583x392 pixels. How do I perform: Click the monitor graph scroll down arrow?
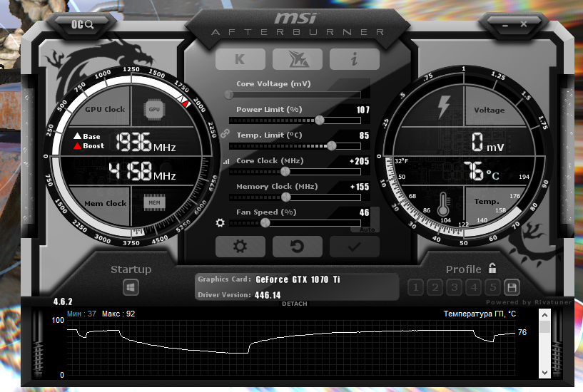[544, 372]
